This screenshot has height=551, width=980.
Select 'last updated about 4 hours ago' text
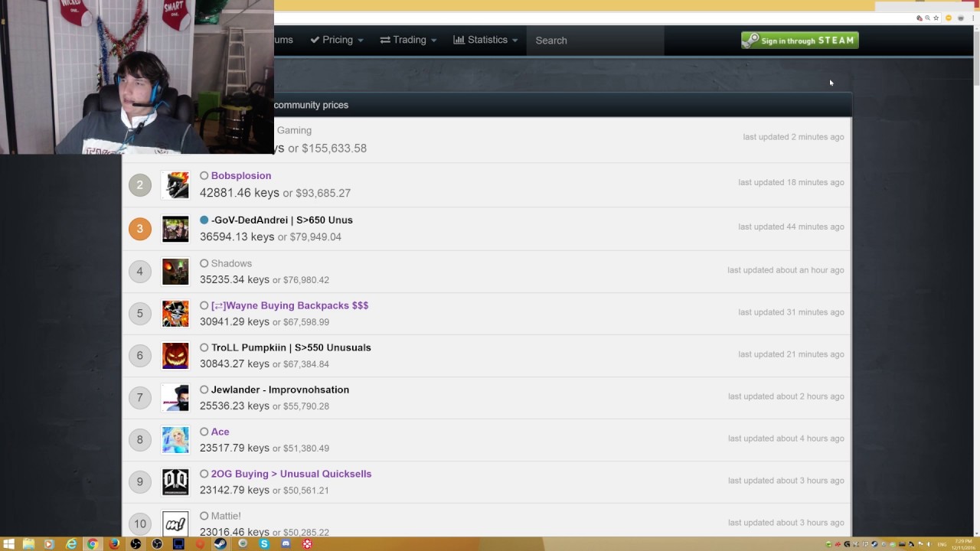point(786,439)
